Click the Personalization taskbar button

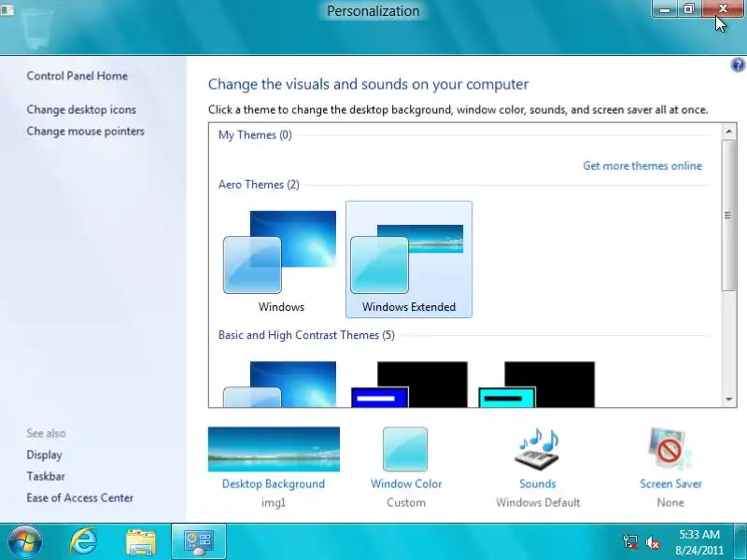click(x=199, y=541)
